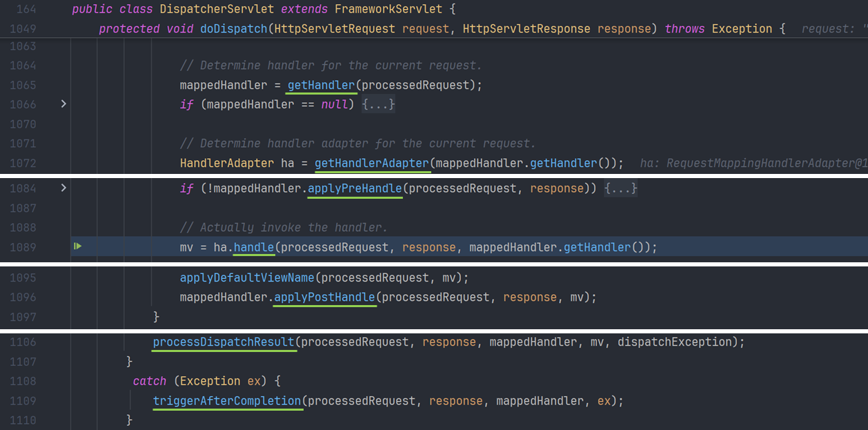Click the underlined handle call on ha
Viewport: 868px width, 430px height.
253,247
